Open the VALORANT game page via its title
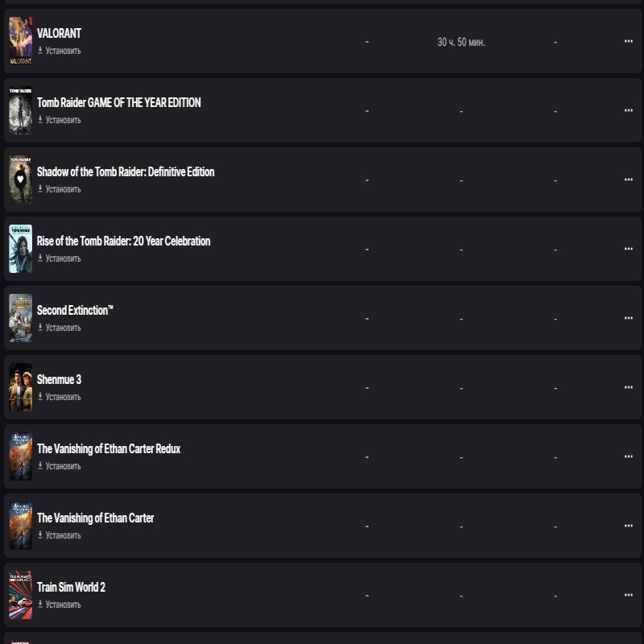The width and height of the screenshot is (644, 644). 57,33
